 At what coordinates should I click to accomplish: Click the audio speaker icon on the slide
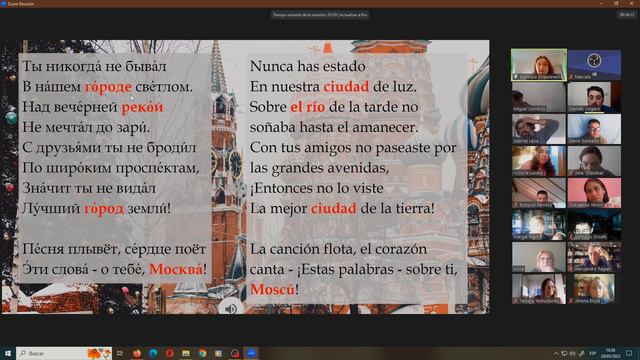(x=231, y=308)
